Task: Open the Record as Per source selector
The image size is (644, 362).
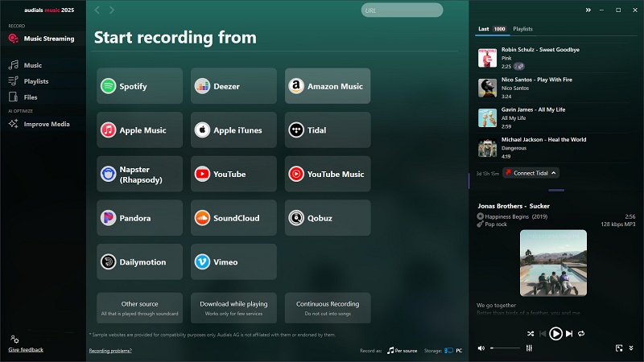Action: tap(402, 351)
